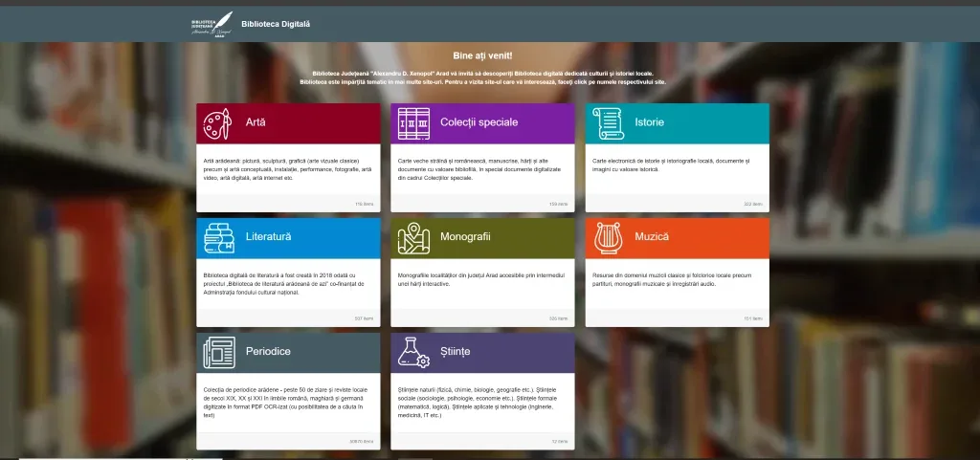The width and height of the screenshot is (980, 460).
Task: Open the Muzică collection title
Action: coord(652,237)
